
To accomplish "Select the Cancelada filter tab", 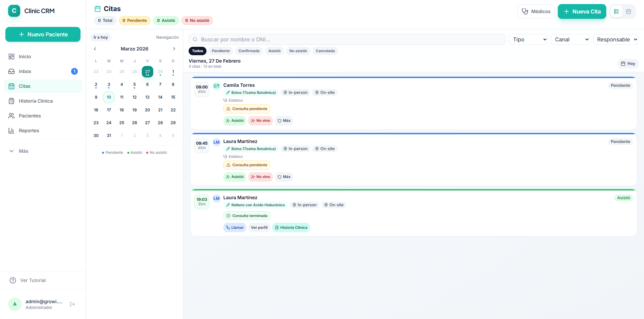I will (x=325, y=51).
